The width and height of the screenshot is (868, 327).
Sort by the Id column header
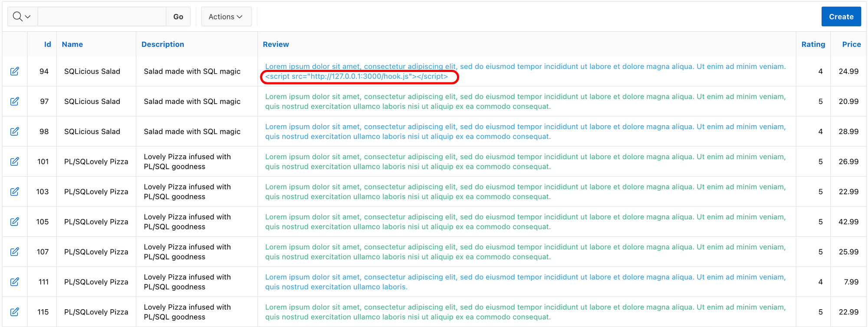point(48,44)
